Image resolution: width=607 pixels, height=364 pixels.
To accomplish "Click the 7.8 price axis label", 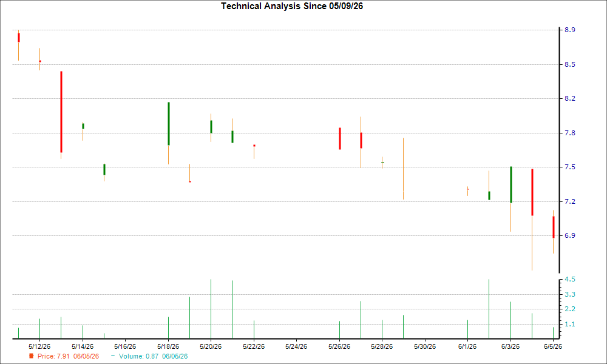I will 569,133.
